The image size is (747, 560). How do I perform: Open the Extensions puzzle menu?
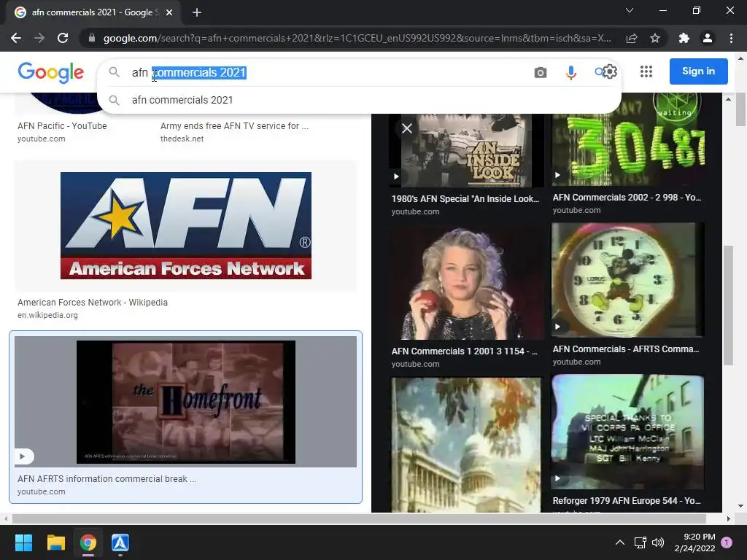tap(684, 38)
